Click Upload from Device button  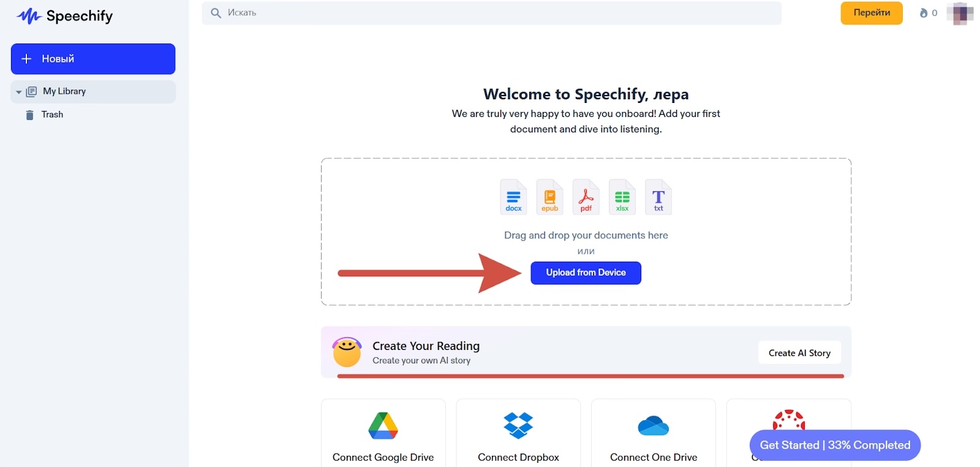click(586, 273)
